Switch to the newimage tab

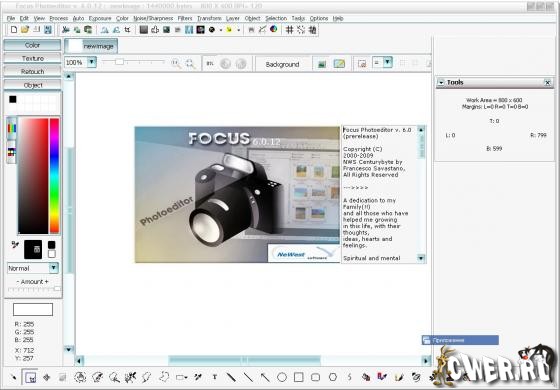coord(91,46)
